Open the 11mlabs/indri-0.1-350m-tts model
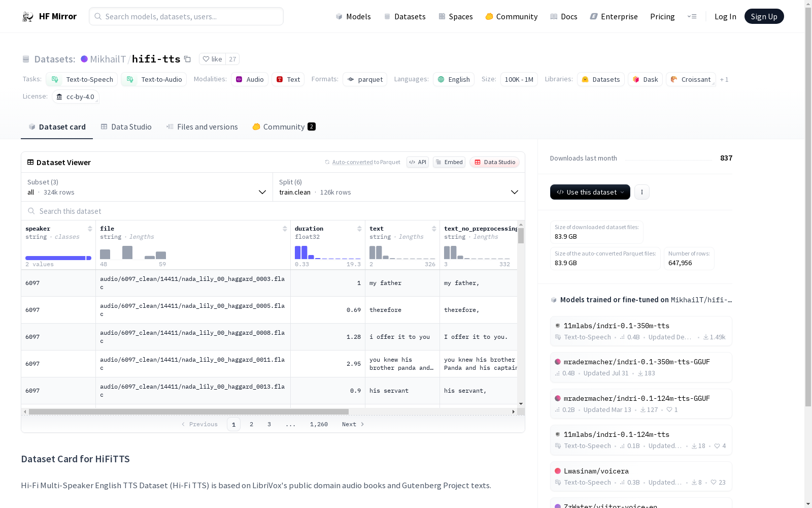812x508 pixels. click(x=641, y=331)
